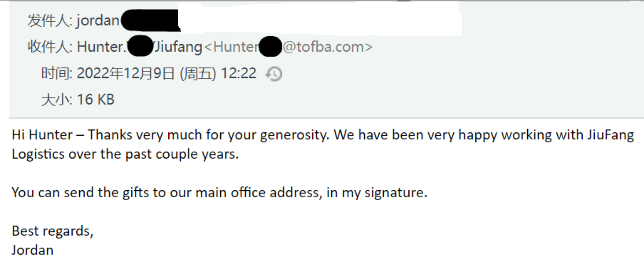Click the 大小 size label
This screenshot has width=644, height=262.
coord(56,100)
